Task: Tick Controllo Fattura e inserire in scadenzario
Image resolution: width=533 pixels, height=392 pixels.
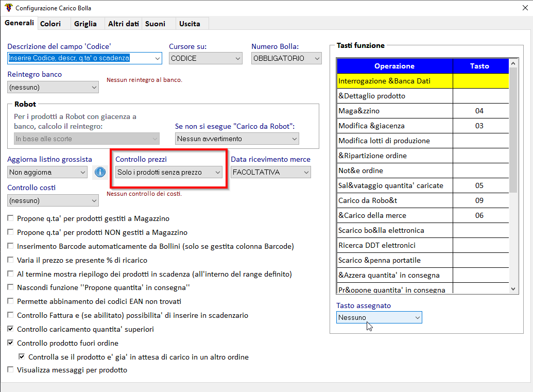Action: [x=10, y=315]
